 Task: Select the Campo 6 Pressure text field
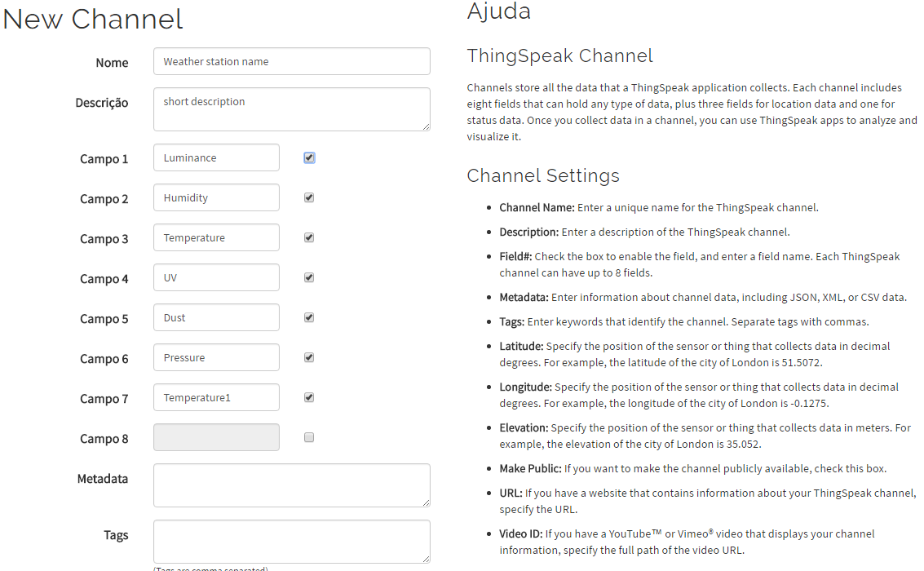click(216, 357)
